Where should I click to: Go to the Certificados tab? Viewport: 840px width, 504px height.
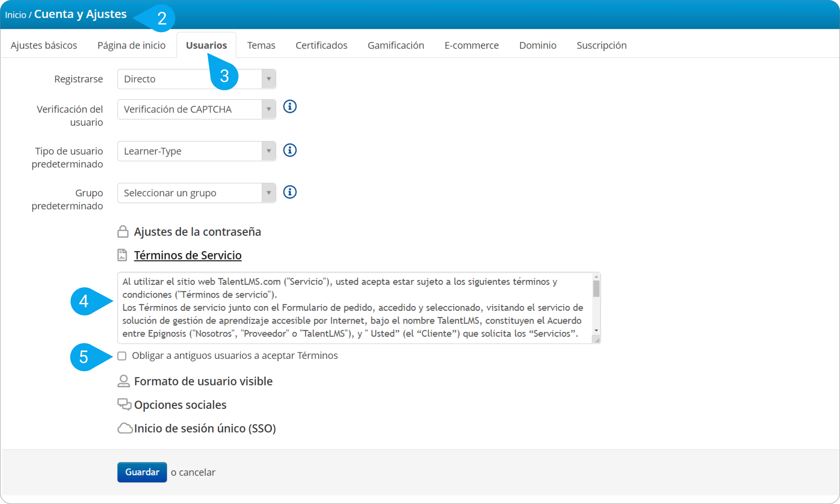click(321, 46)
